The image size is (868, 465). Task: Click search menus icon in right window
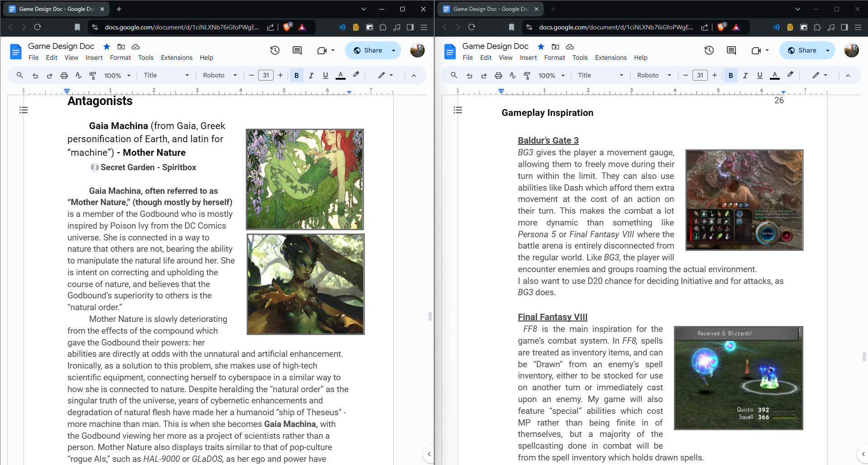pyautogui.click(x=454, y=75)
